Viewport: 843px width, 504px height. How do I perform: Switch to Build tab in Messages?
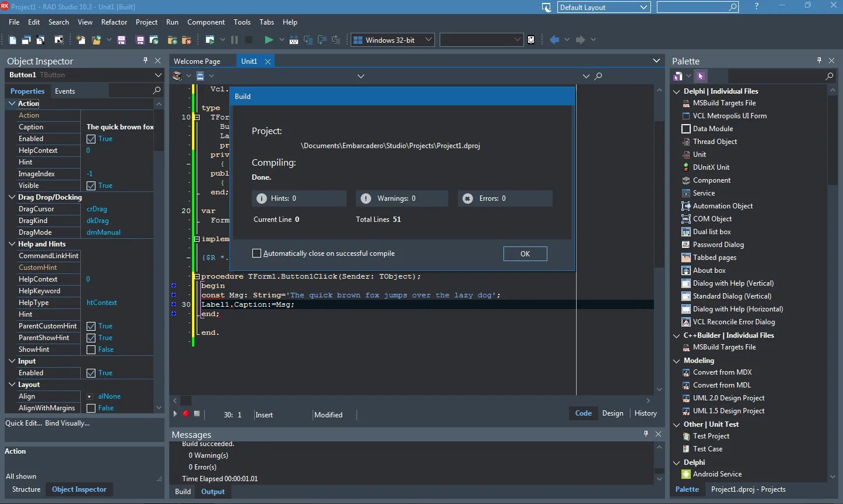click(x=183, y=492)
